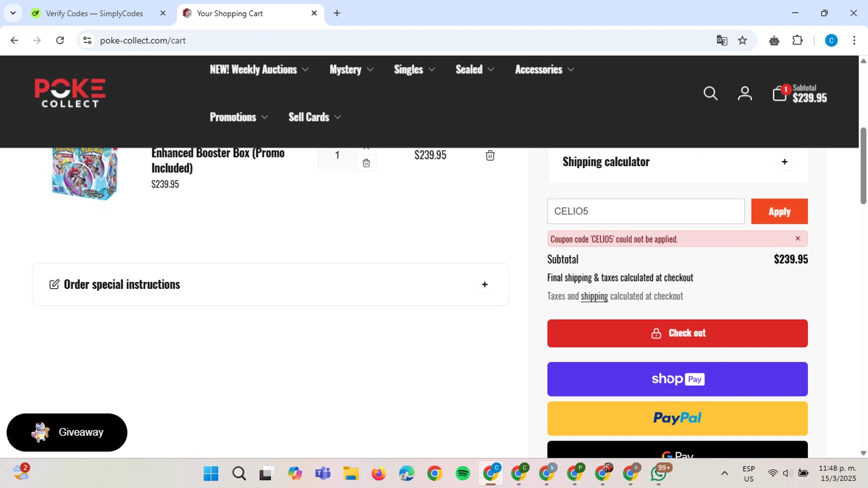Open Chrome profile avatar
The width and height of the screenshot is (868, 488).
click(x=831, y=41)
